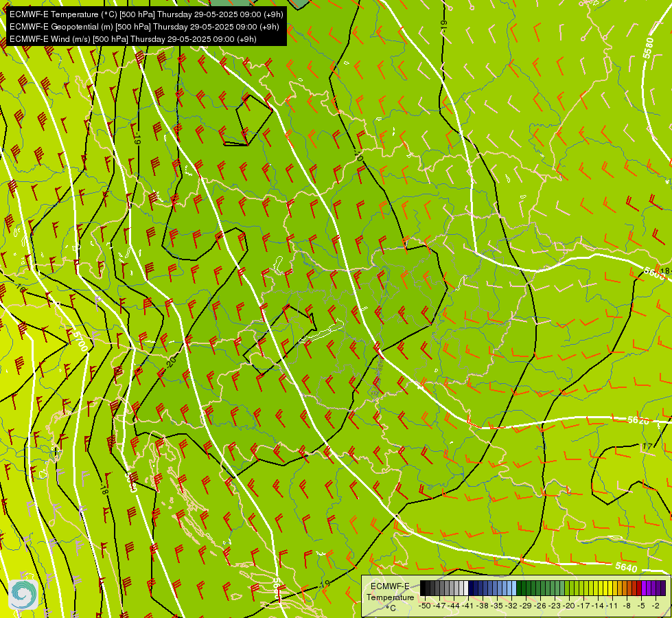Screen dimensions: 672x618
Task: Click the -35 value on the temperature scale
Action: coord(497,606)
